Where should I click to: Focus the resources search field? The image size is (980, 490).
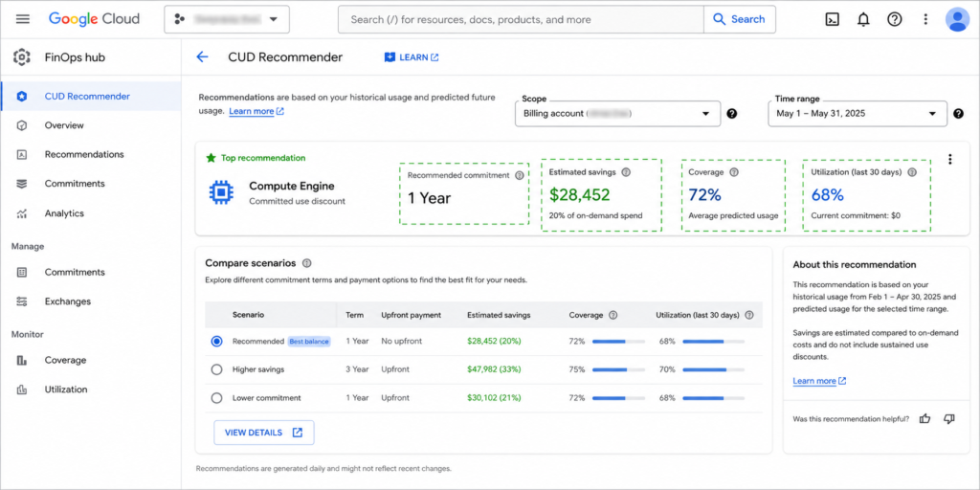click(521, 19)
